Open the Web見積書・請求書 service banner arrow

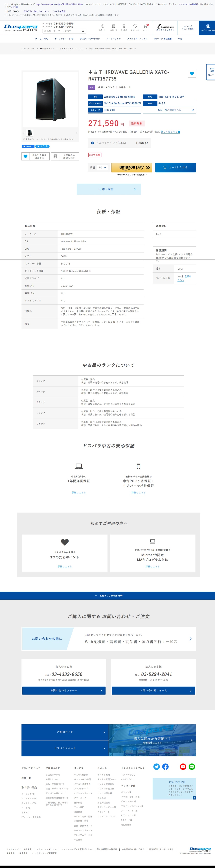191,639
